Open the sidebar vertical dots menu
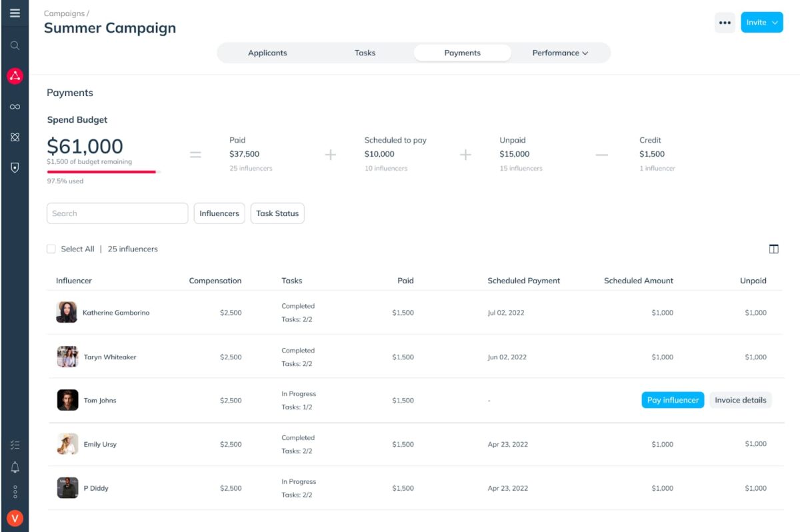 coord(15,492)
